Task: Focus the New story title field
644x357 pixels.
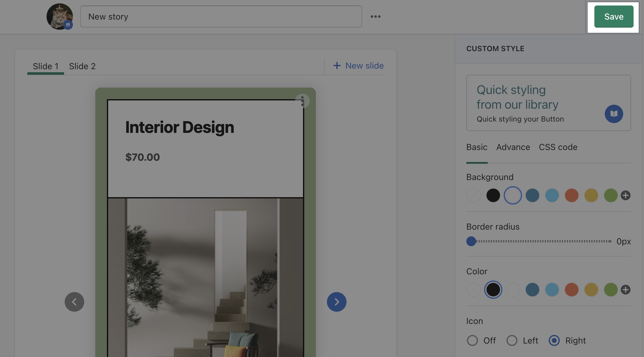Action: [221, 17]
